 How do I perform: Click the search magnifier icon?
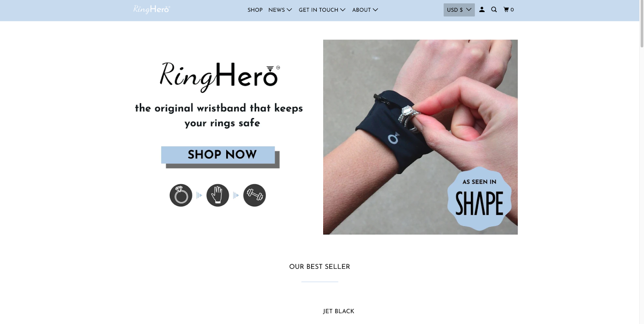[x=494, y=10]
